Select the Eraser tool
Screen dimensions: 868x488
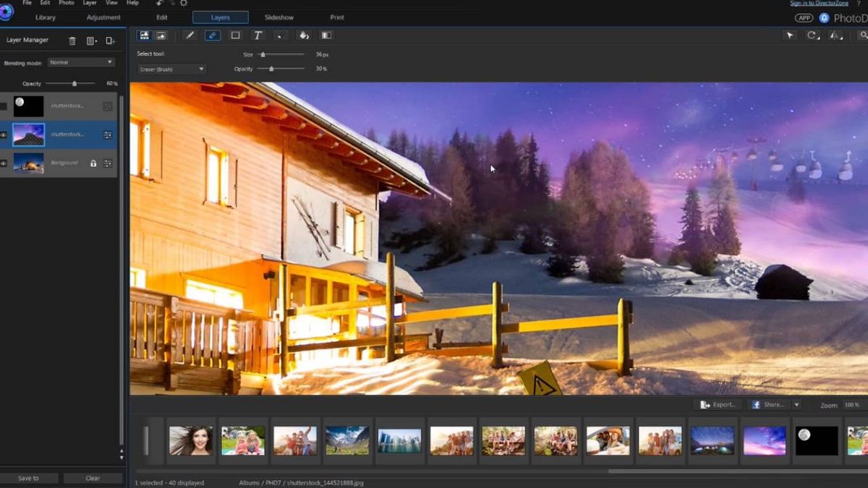click(212, 35)
